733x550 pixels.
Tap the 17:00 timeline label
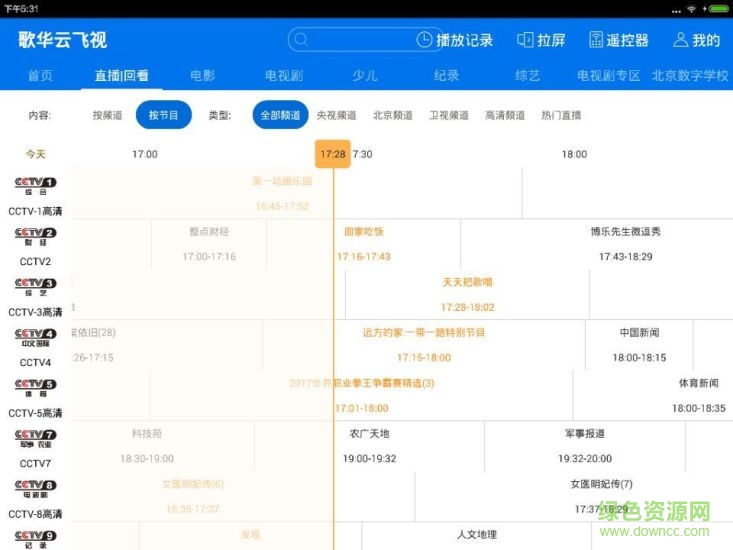click(x=145, y=154)
